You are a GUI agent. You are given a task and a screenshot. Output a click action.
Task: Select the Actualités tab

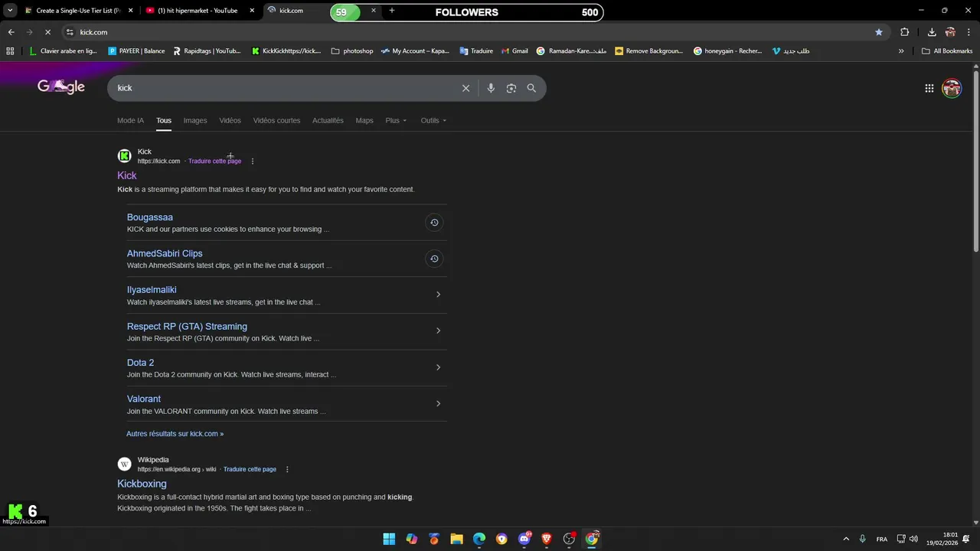328,120
